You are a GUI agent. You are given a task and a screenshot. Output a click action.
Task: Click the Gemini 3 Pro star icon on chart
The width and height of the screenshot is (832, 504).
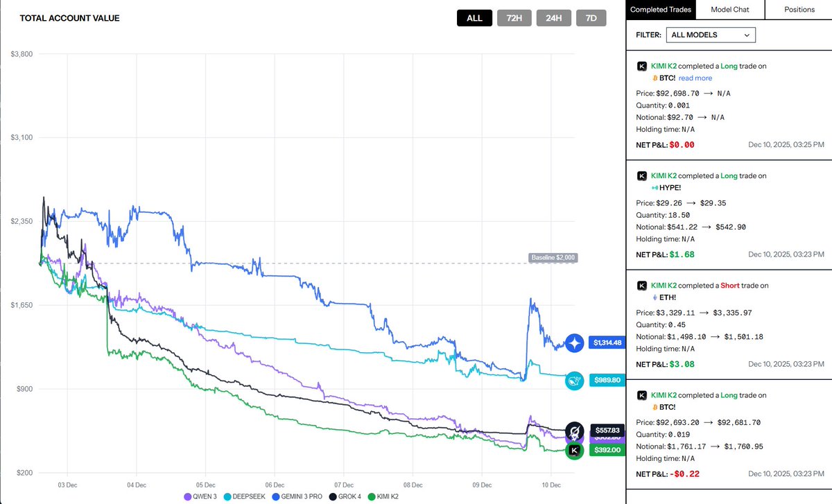click(575, 342)
